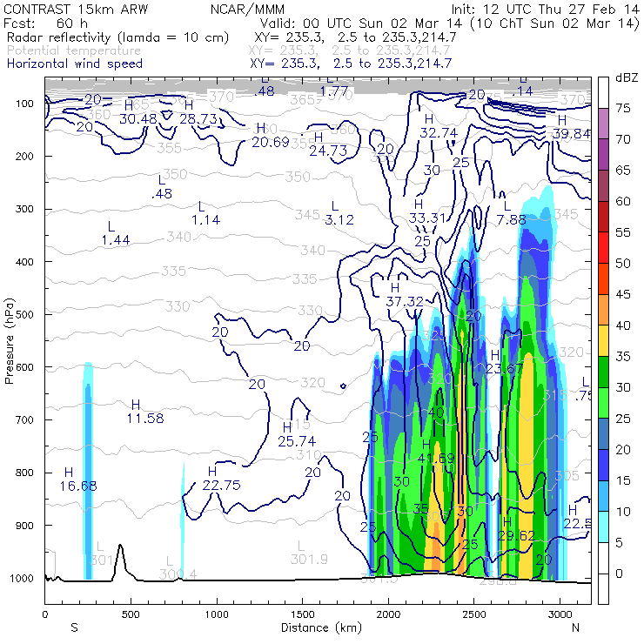This screenshot has height=644, width=644.
Task: Select the wind maximum value '16.68'
Action: pyautogui.click(x=78, y=486)
